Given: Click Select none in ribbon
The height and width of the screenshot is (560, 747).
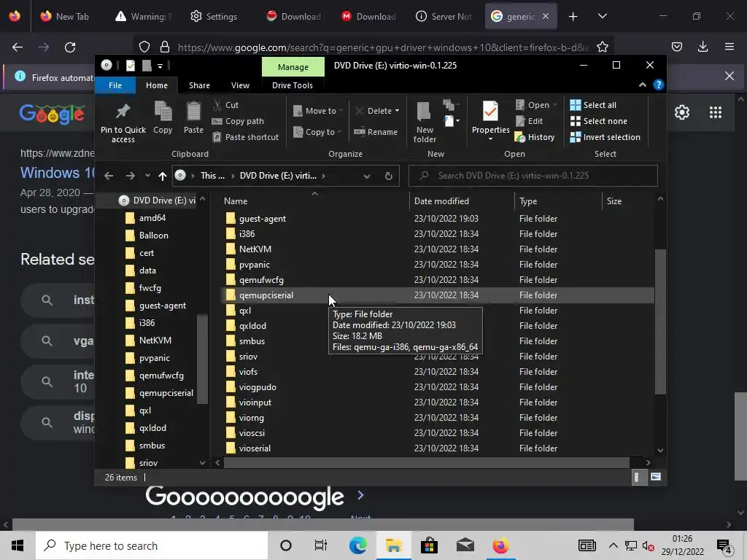Looking at the screenshot, I should (599, 121).
